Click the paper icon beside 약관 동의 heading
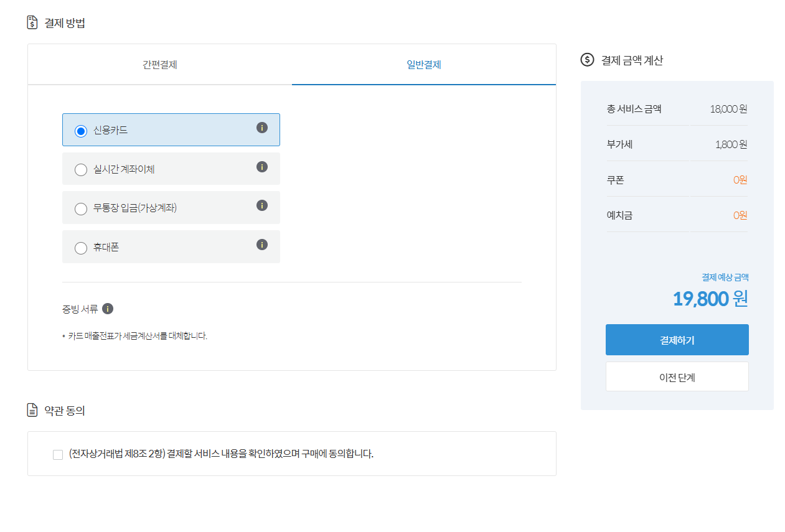Viewport: 785px width, 532px height. pyautogui.click(x=31, y=409)
